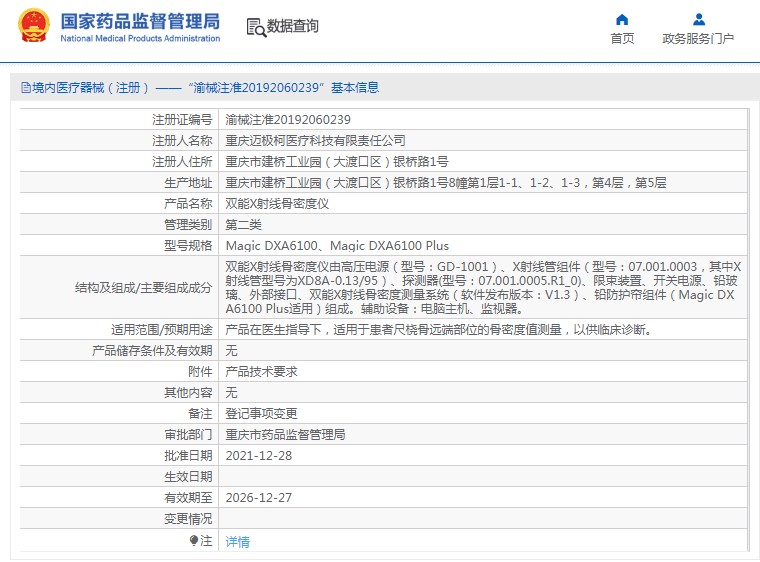Click the 生产地址 label

(x=188, y=183)
